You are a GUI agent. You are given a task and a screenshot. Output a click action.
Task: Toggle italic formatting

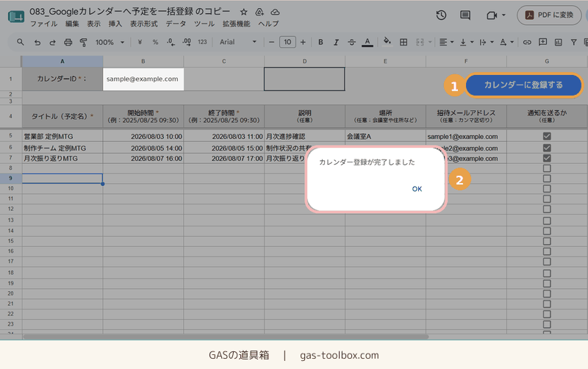[336, 42]
